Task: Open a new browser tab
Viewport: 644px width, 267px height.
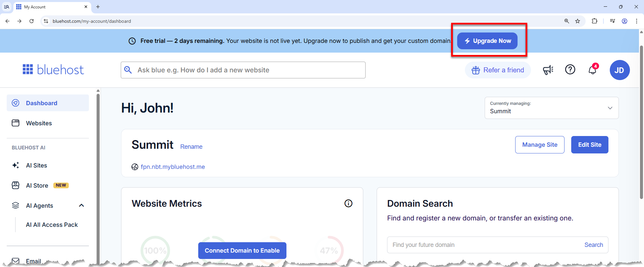Action: (98, 7)
